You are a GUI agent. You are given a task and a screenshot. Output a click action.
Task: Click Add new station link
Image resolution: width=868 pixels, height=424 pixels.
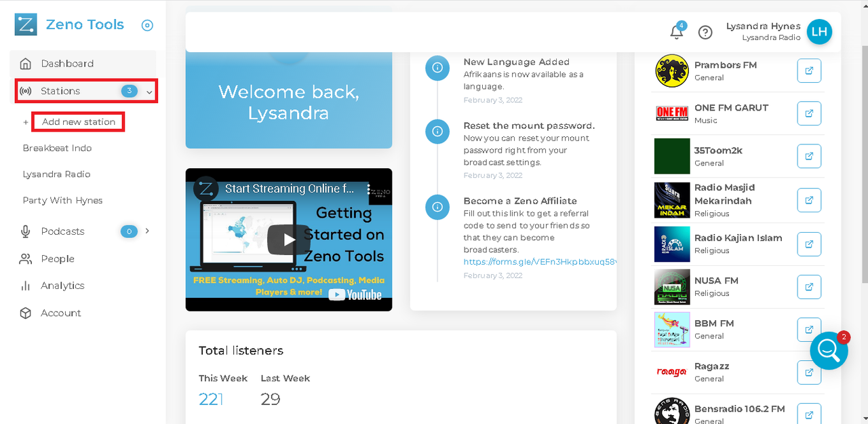pos(79,122)
